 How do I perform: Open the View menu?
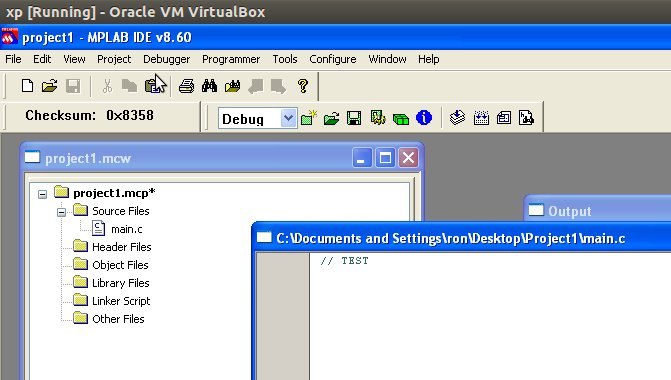pyautogui.click(x=74, y=59)
